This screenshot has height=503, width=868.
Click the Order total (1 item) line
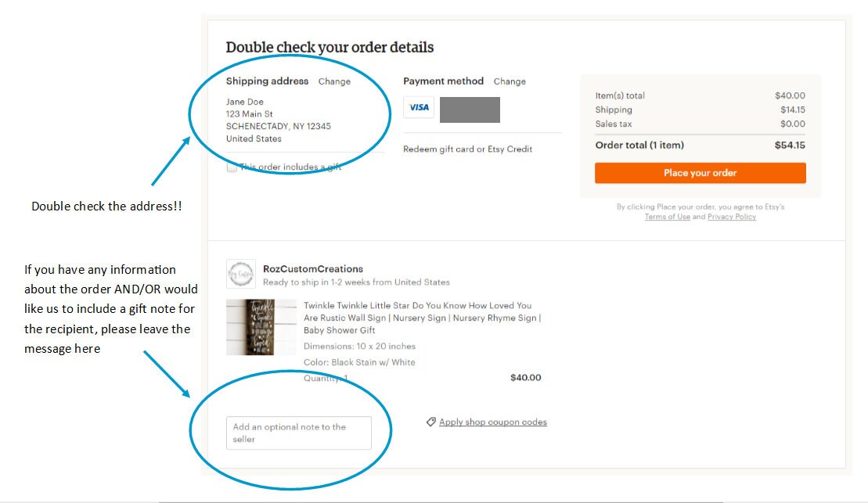701,146
